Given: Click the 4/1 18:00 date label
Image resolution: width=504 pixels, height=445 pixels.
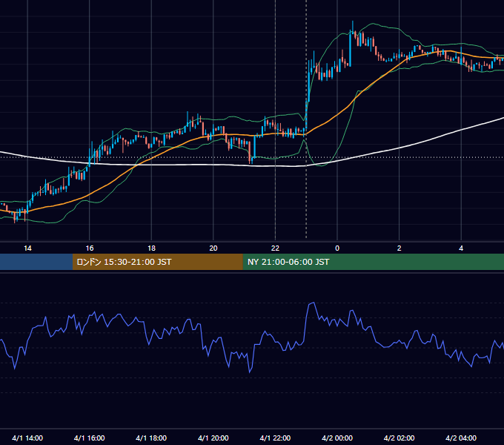Looking at the screenshot, I should [x=151, y=438].
